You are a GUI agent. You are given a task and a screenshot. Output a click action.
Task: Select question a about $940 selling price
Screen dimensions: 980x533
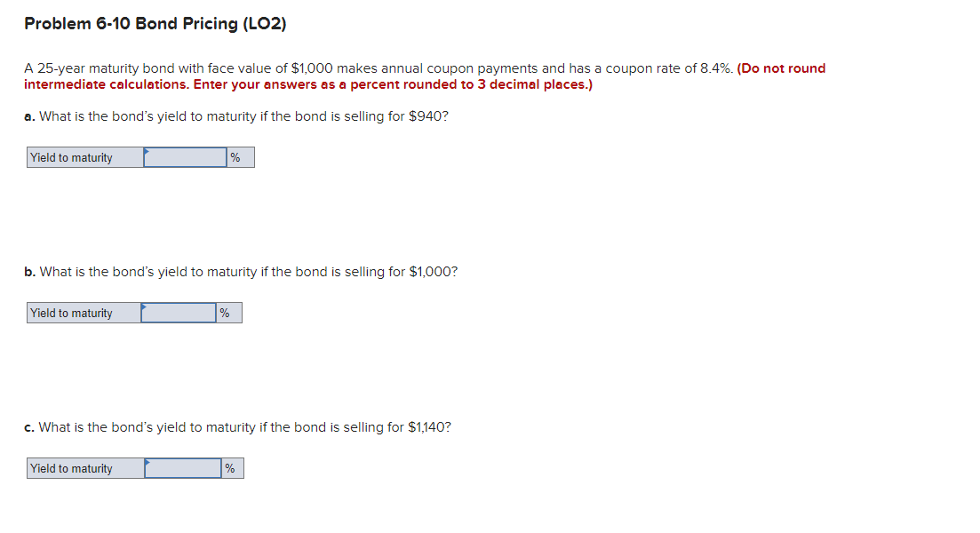pos(236,115)
